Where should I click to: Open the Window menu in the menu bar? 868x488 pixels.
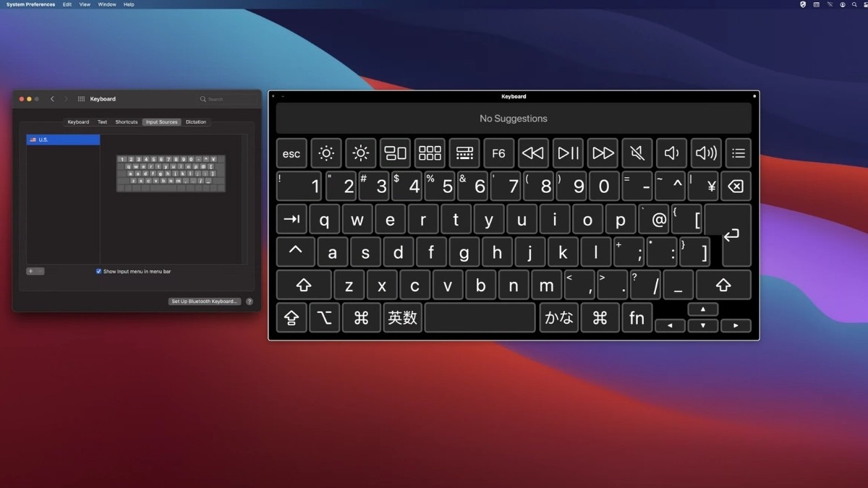[x=107, y=4]
